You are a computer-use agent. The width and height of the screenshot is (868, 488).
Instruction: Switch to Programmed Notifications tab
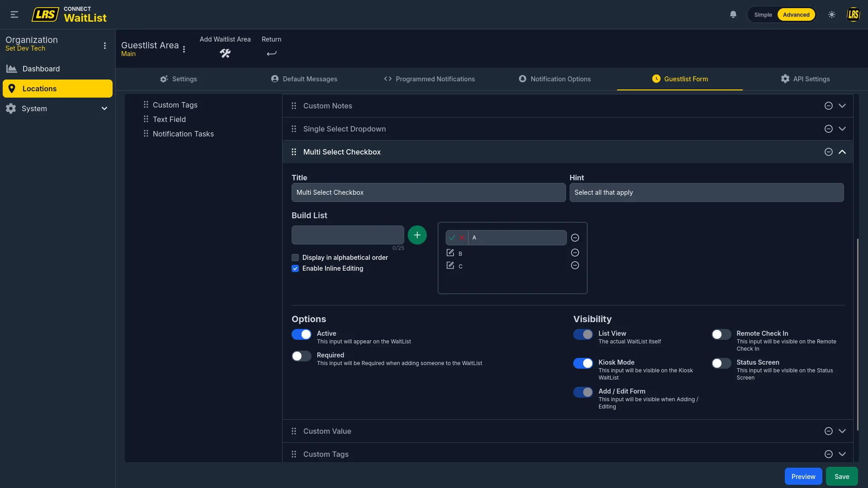coord(429,79)
